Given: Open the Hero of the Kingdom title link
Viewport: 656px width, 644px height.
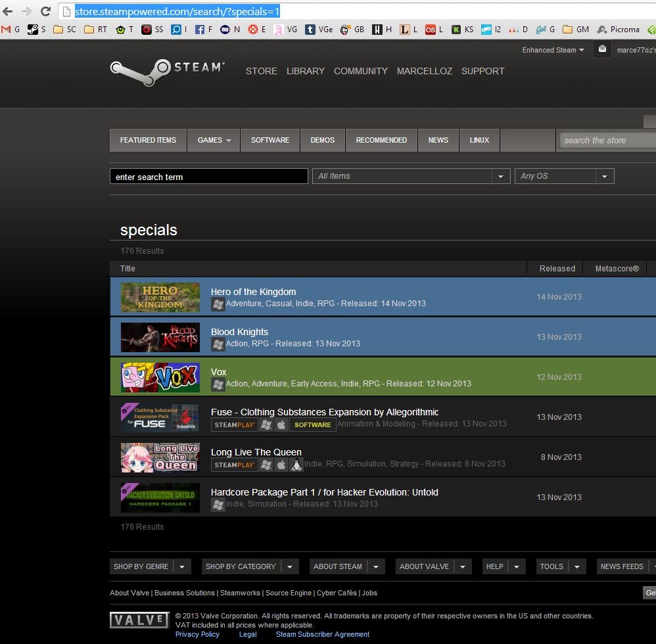Looking at the screenshot, I should [x=253, y=292].
